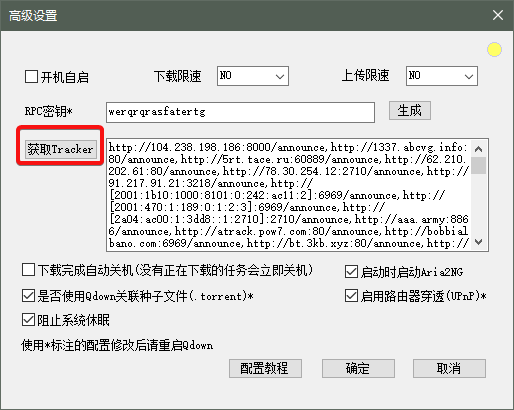Click the 获取Tracker button
The width and height of the screenshot is (514, 410).
(60, 149)
